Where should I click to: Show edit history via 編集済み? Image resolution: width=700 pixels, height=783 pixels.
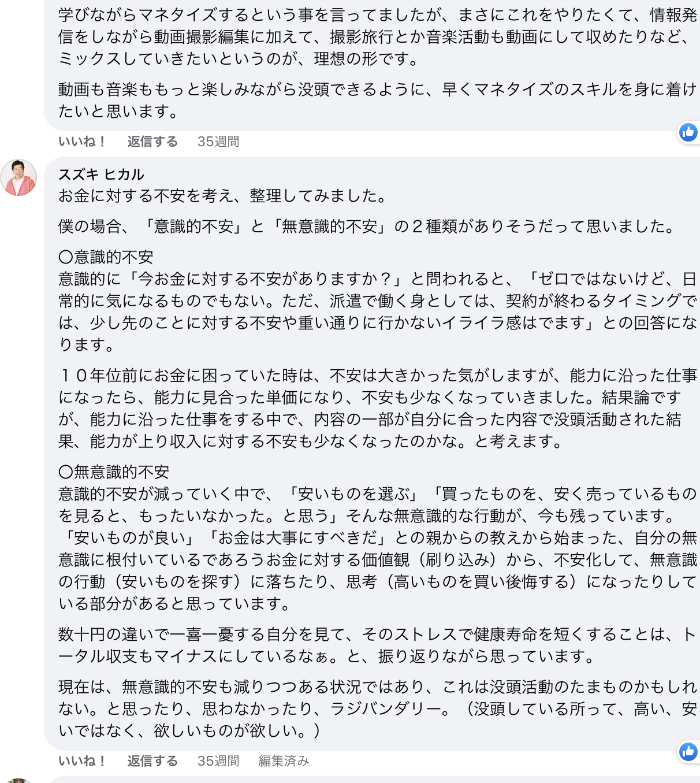(x=284, y=761)
